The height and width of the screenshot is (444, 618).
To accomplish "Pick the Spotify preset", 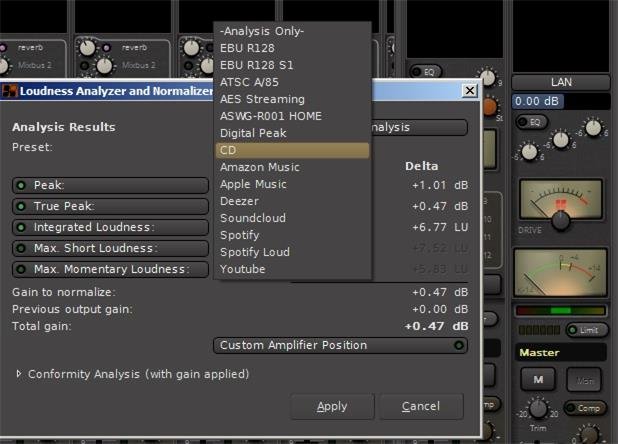I will click(292, 235).
